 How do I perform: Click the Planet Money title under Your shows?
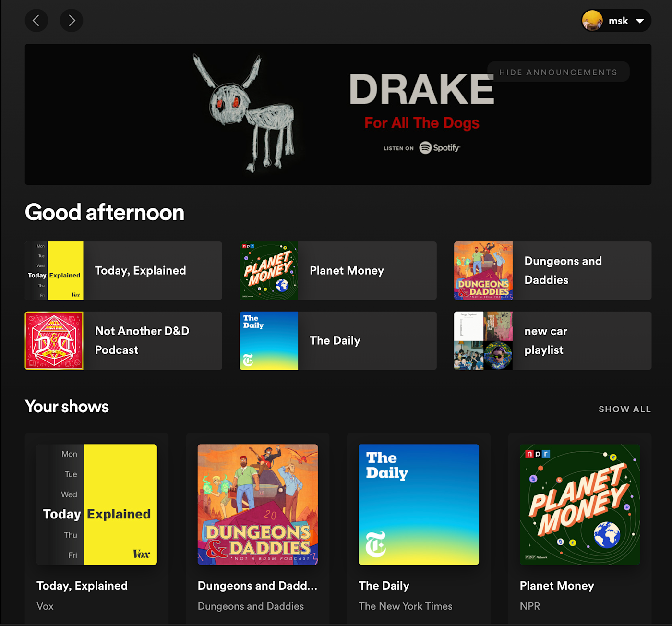coord(557,586)
